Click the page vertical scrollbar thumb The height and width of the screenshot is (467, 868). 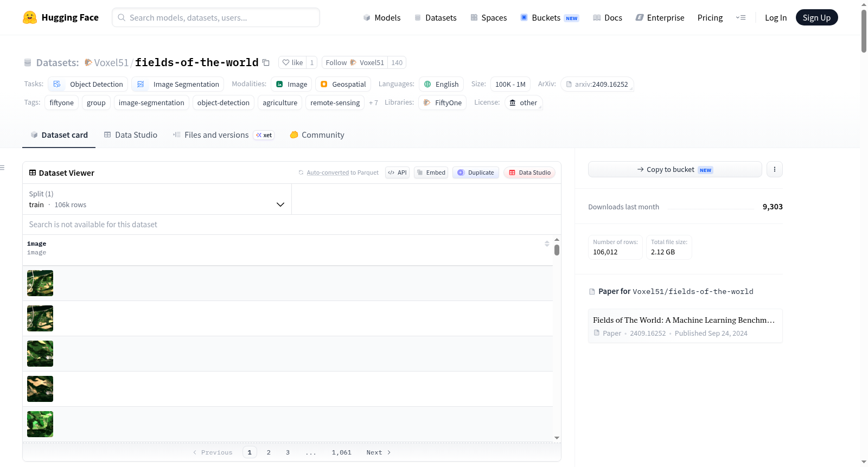click(864, 31)
